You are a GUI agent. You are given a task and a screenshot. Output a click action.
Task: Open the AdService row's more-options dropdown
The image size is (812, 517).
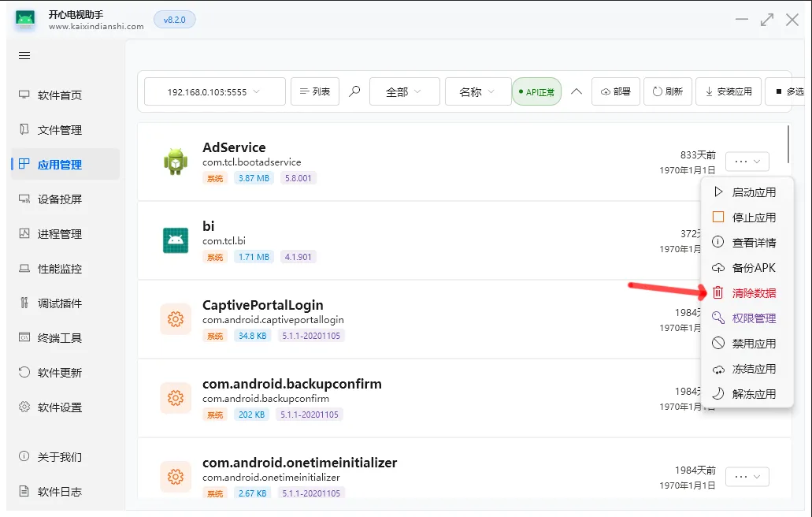tap(747, 161)
